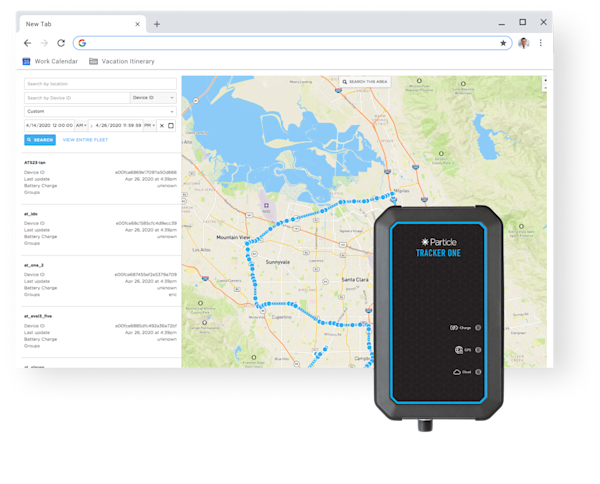The width and height of the screenshot is (600, 484).
Task: Open the Work Calendar bookmark
Action: point(50,61)
